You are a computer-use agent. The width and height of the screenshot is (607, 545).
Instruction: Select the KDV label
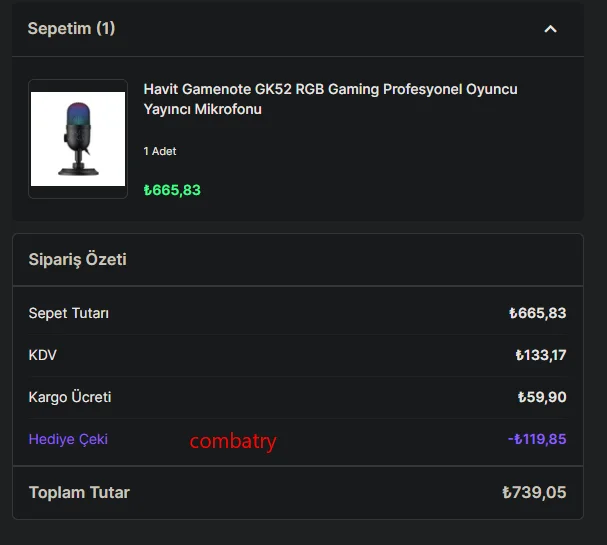42,355
